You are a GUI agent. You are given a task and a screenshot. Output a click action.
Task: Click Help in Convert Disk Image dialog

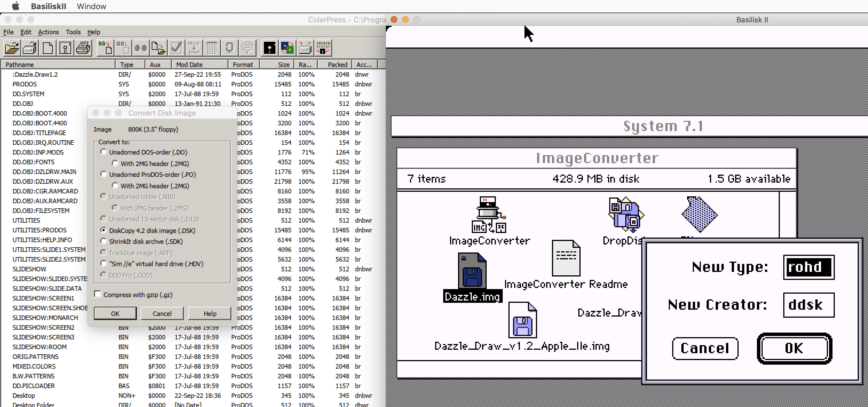point(210,313)
